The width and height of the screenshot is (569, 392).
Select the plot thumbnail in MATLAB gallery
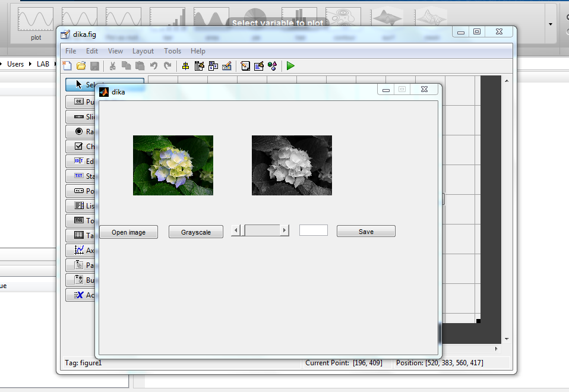(36, 24)
